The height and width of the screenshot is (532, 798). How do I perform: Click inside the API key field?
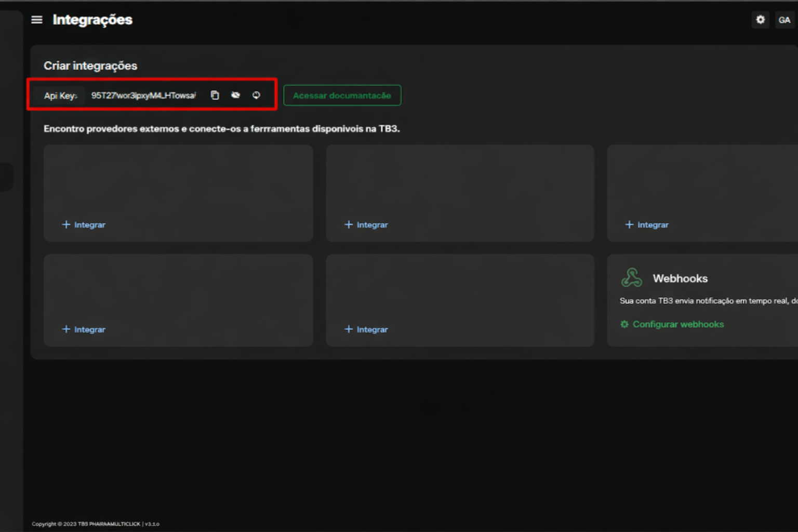[143, 96]
